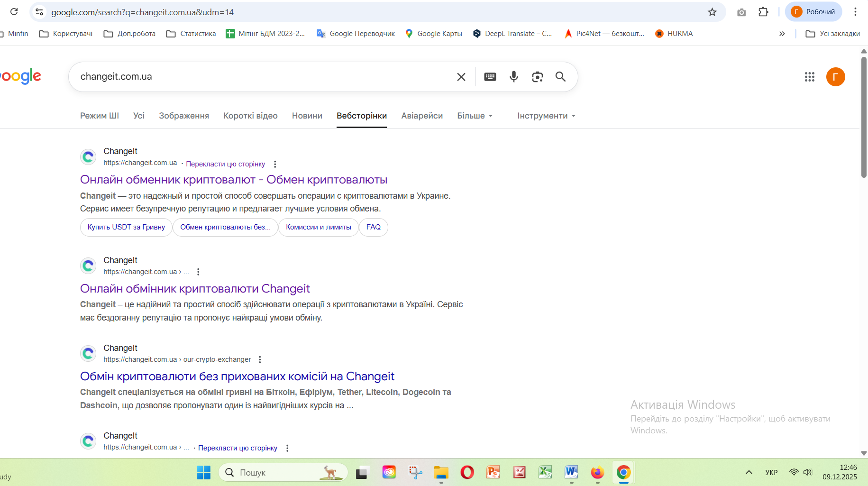Open Word from the taskbar
The width and height of the screenshot is (868, 486).
point(571,473)
